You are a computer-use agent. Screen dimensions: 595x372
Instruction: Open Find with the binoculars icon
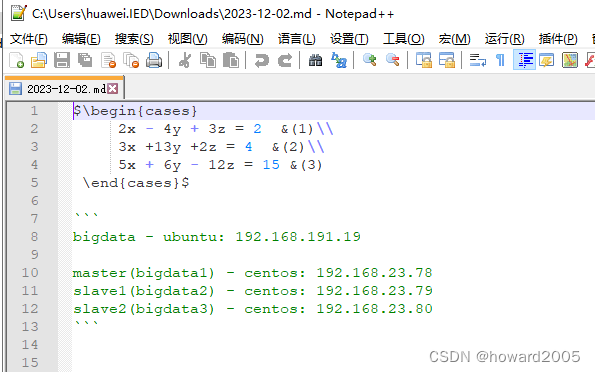coord(315,60)
